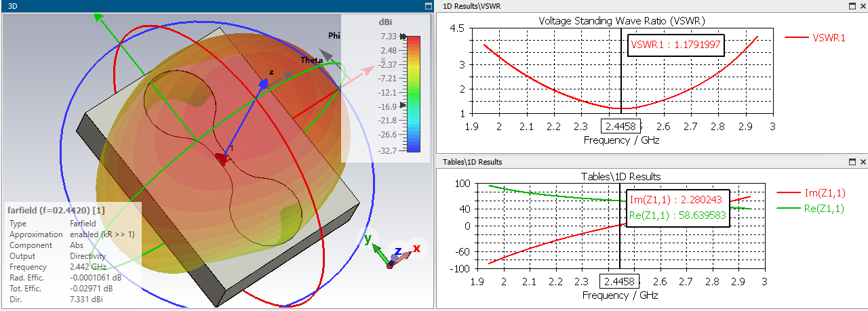The image size is (868, 311).
Task: Click the port 1 red marker on the antenna
Action: [223, 158]
